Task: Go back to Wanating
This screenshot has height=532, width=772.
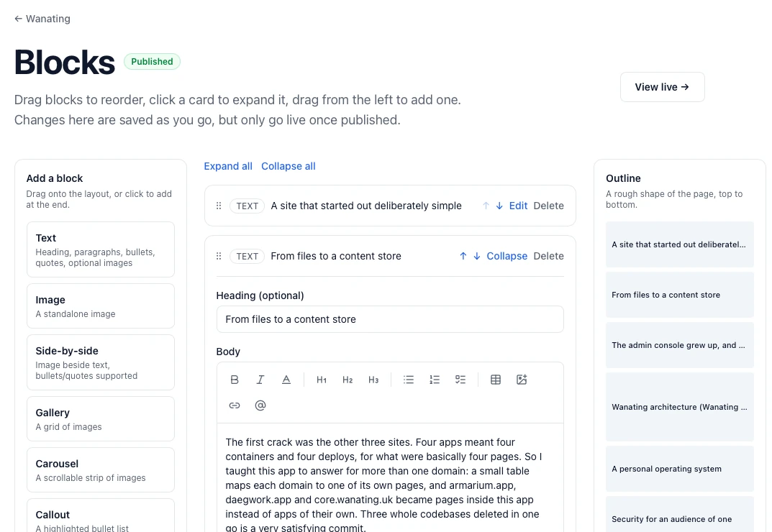Action: click(x=42, y=19)
